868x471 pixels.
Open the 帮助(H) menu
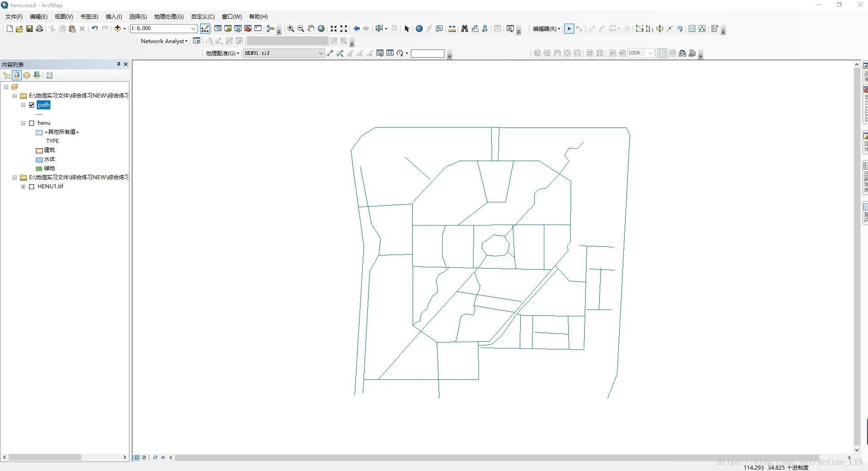[258, 16]
